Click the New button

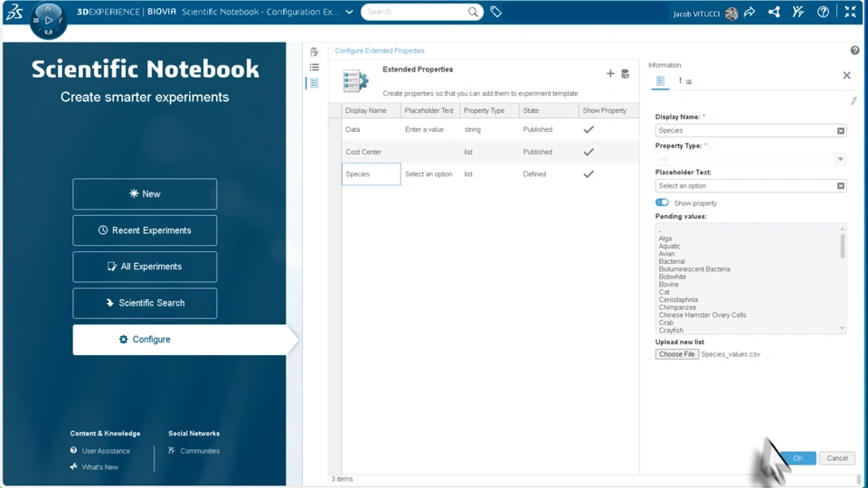[x=145, y=193]
